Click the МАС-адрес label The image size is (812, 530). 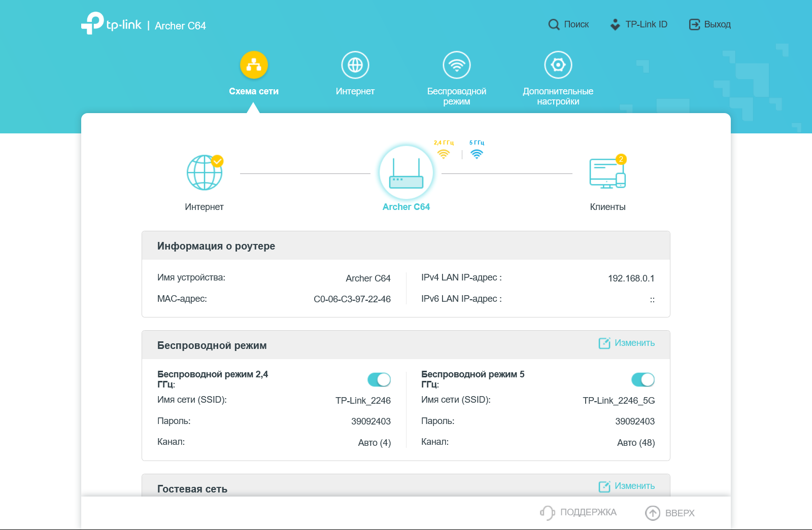point(182,299)
